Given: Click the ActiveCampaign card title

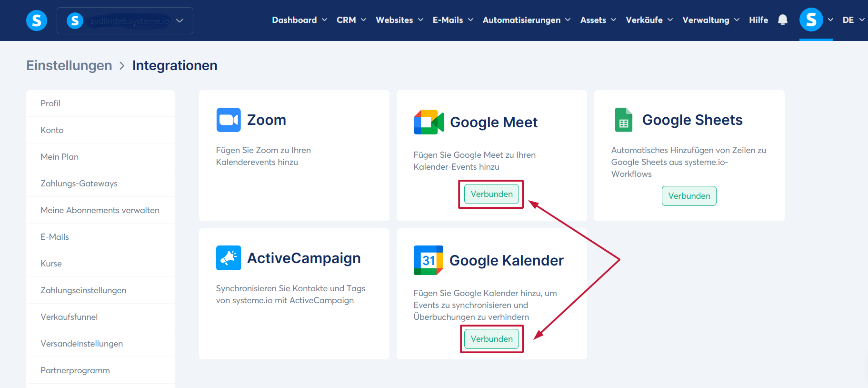Looking at the screenshot, I should pyautogui.click(x=304, y=258).
